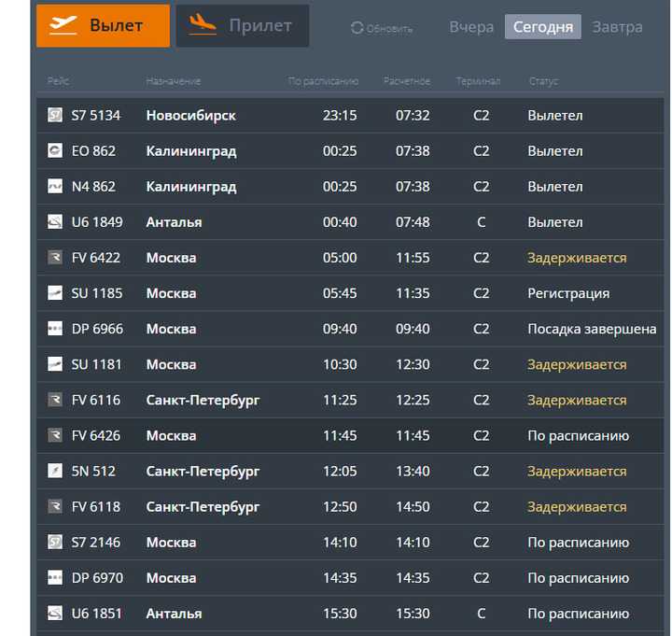Click the Aeroflot icon for flight SU 1185
Screen dimensions: 672x636
tap(55, 293)
